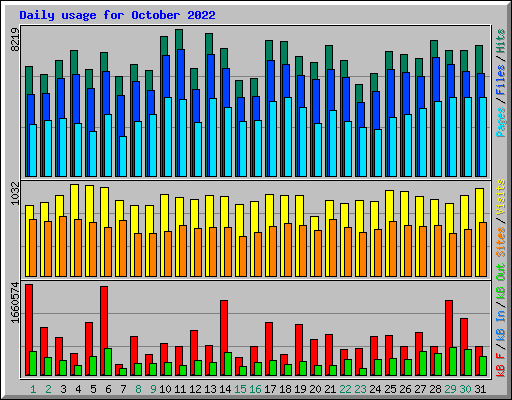
Task: Select day label 1 on the x-axis
Action: coord(33,389)
